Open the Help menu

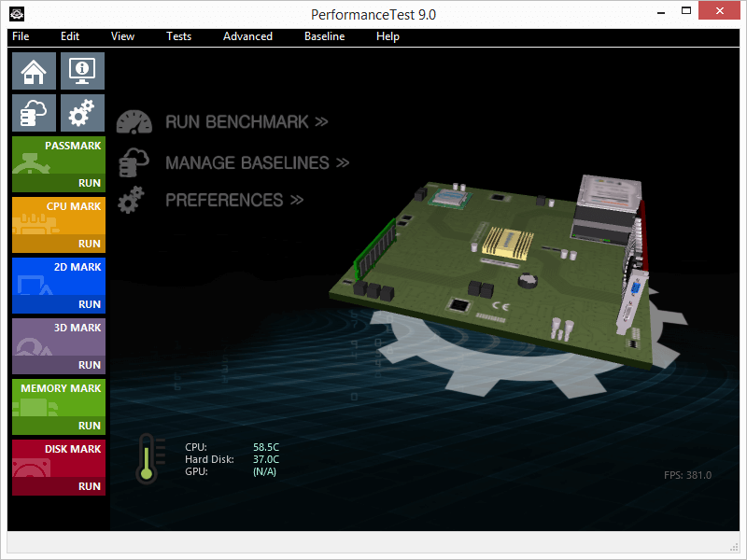point(388,36)
